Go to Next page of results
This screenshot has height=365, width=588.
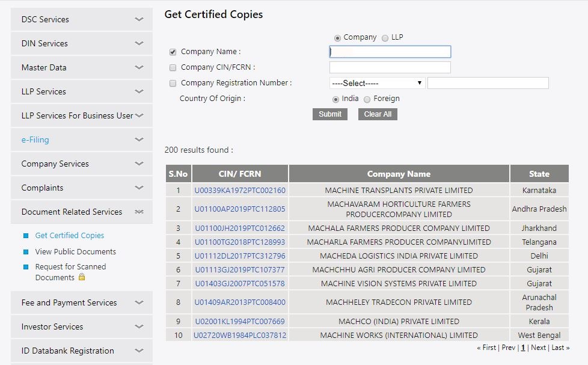click(539, 348)
